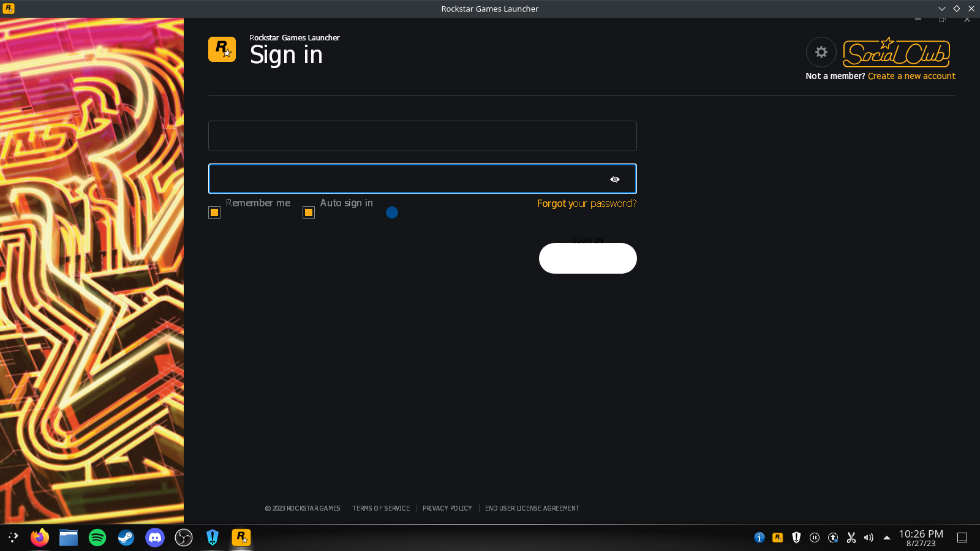Open OBS Studio from the taskbar
Viewport: 980px width, 551px height.
coord(184,538)
